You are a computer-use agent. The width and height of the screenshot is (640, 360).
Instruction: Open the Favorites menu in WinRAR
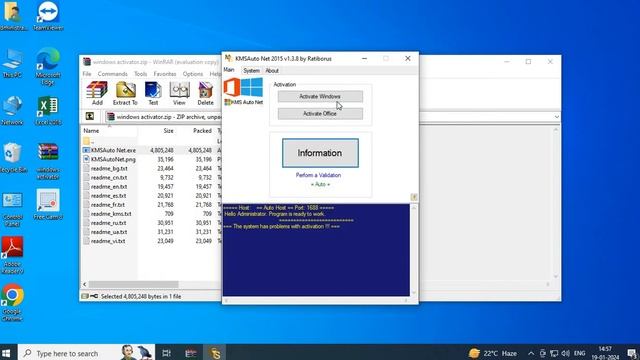(165, 74)
